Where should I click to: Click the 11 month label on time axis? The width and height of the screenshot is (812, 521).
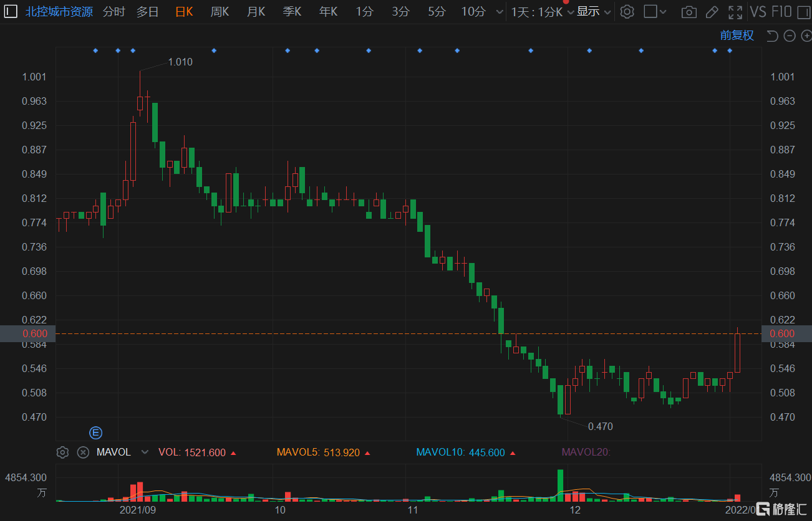pos(412,510)
